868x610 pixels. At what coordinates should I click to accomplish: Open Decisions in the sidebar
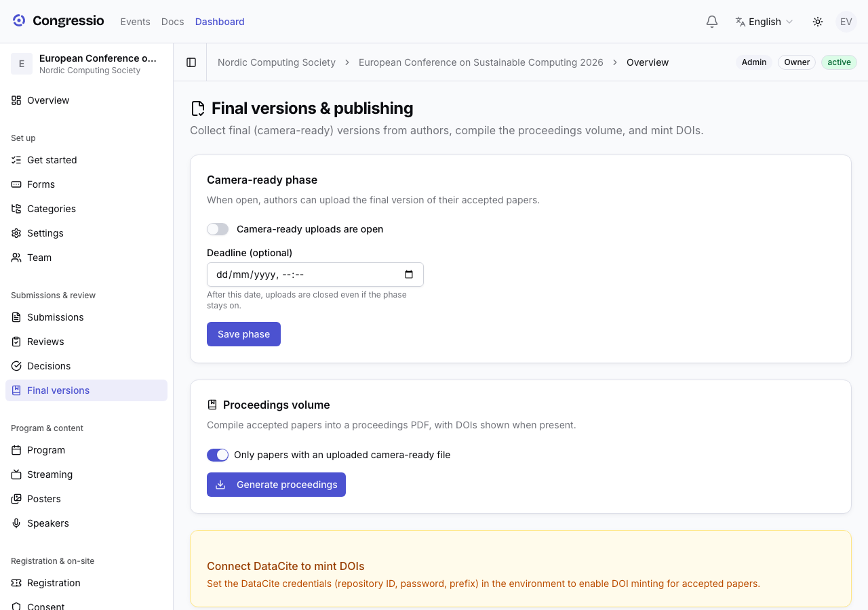(x=87, y=366)
